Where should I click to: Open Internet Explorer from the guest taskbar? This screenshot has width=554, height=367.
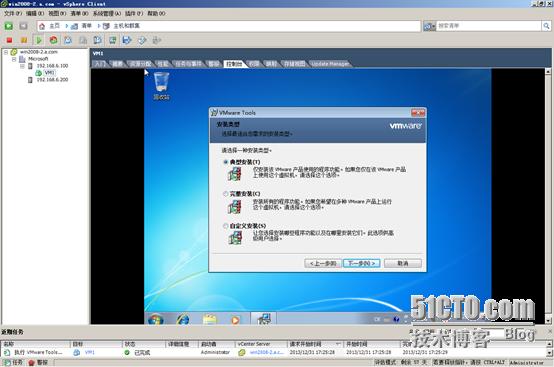pyautogui.click(x=183, y=319)
